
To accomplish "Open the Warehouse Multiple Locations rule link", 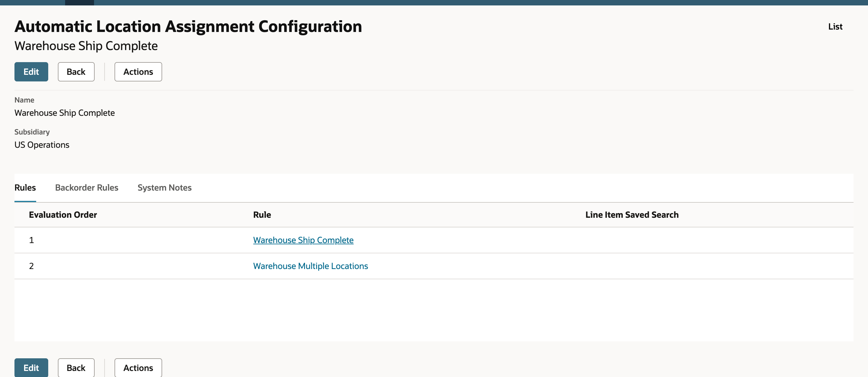I will [x=310, y=266].
